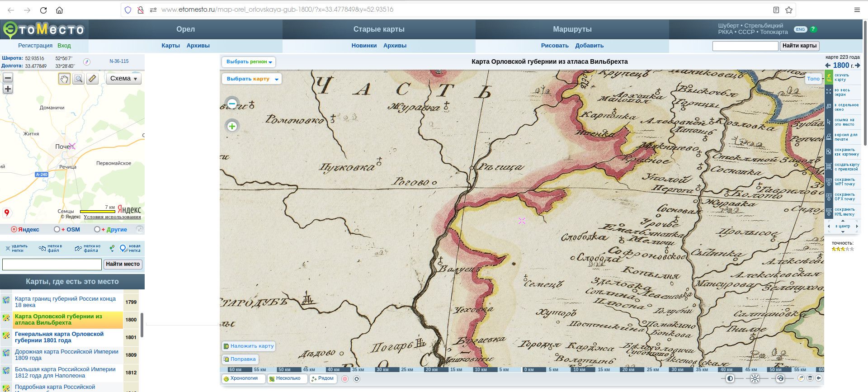Image resolution: width=868 pixels, height=392 pixels.
Task: Select the hand pan tool on mini map
Action: [x=64, y=79]
